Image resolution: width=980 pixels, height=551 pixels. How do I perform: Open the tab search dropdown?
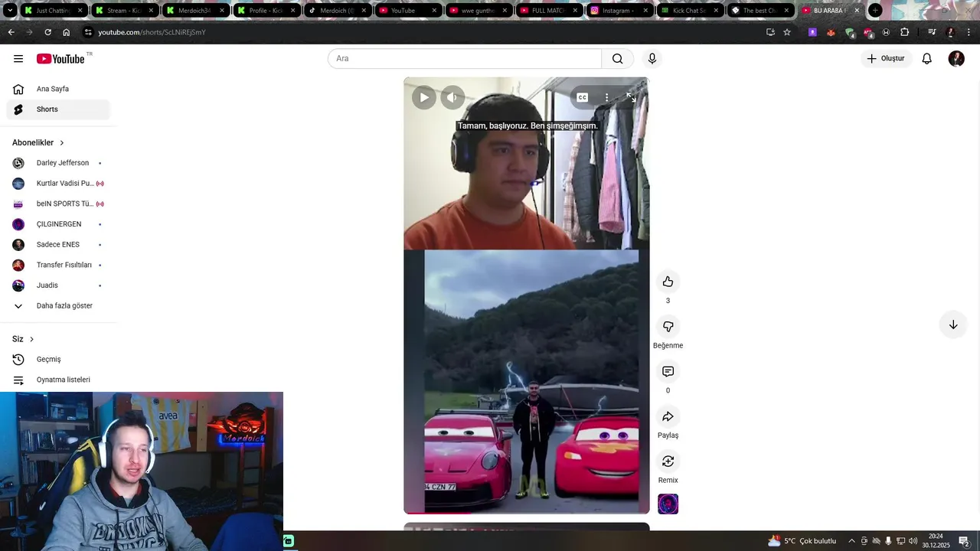pyautogui.click(x=10, y=11)
